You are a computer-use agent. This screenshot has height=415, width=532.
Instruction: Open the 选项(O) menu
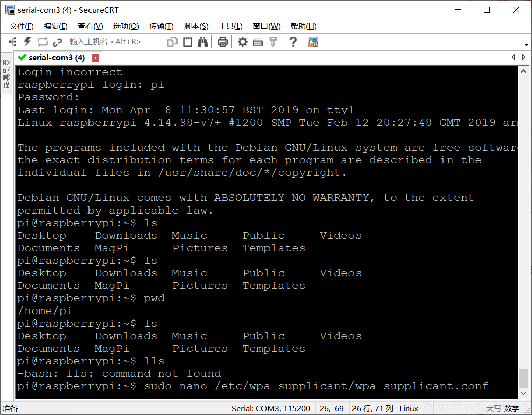pyautogui.click(x=126, y=26)
